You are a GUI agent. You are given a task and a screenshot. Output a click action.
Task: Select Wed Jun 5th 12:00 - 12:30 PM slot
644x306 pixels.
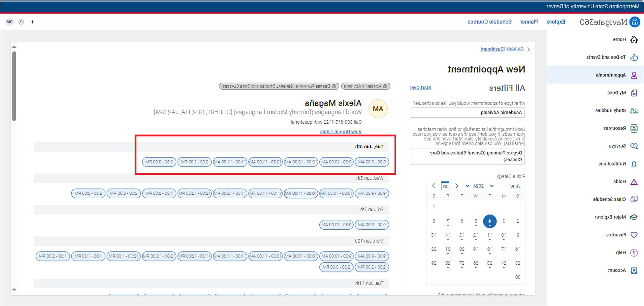[195, 193]
